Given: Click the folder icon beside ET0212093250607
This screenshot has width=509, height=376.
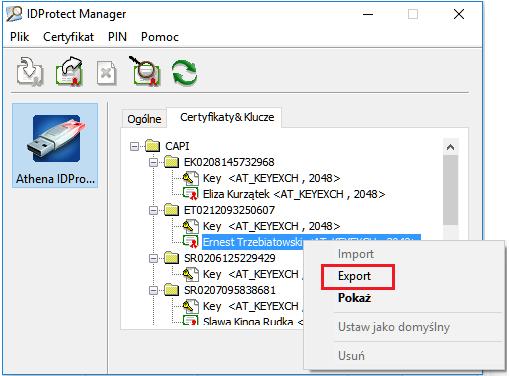Looking at the screenshot, I should tap(172, 210).
